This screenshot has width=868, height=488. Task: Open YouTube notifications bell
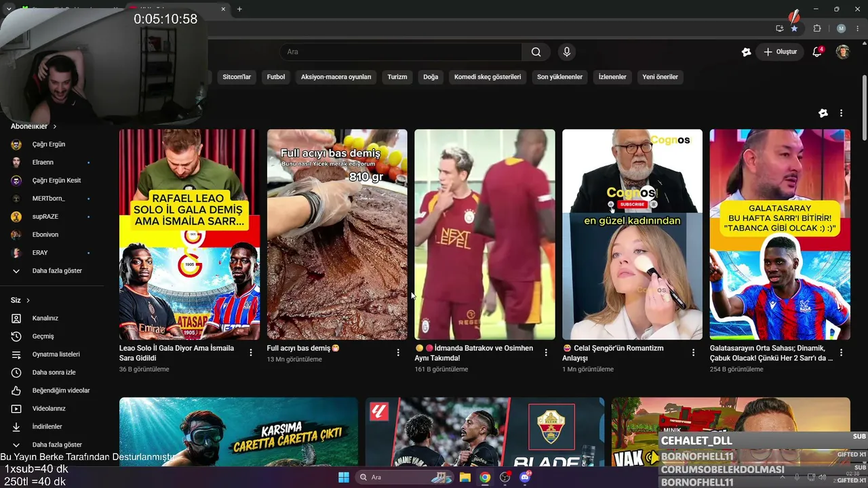[x=818, y=52]
